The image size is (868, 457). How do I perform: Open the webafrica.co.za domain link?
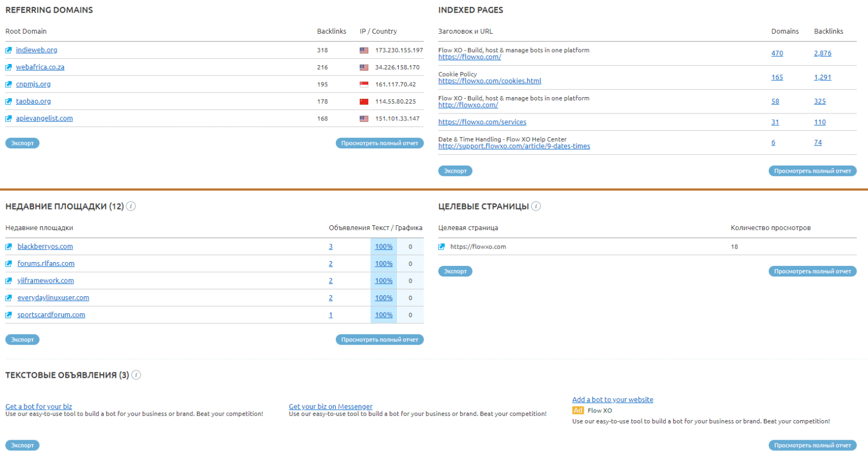(x=40, y=67)
